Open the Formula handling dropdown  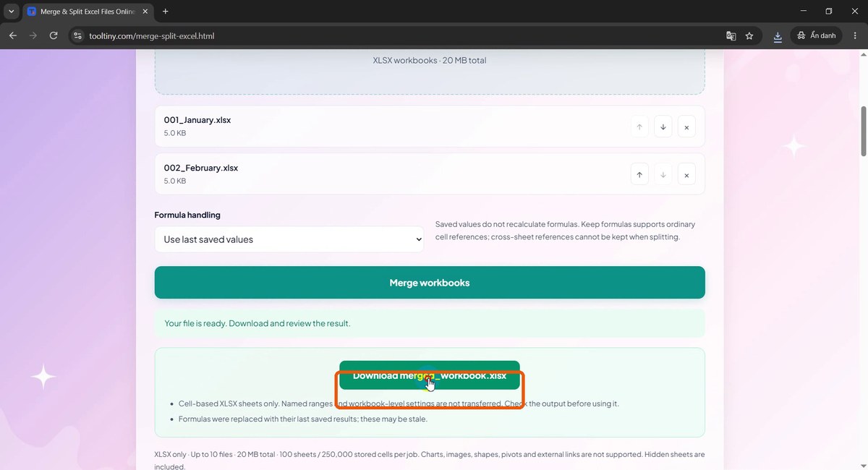289,239
